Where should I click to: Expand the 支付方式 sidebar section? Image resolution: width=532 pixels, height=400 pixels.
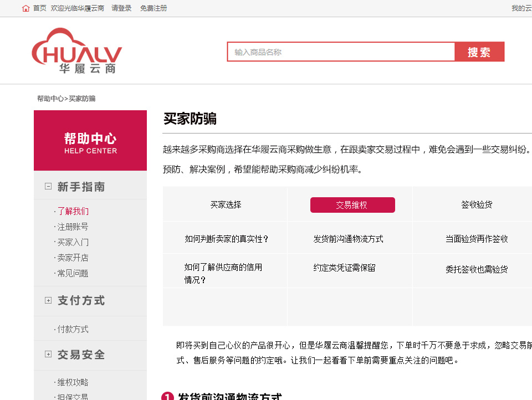[48, 301]
